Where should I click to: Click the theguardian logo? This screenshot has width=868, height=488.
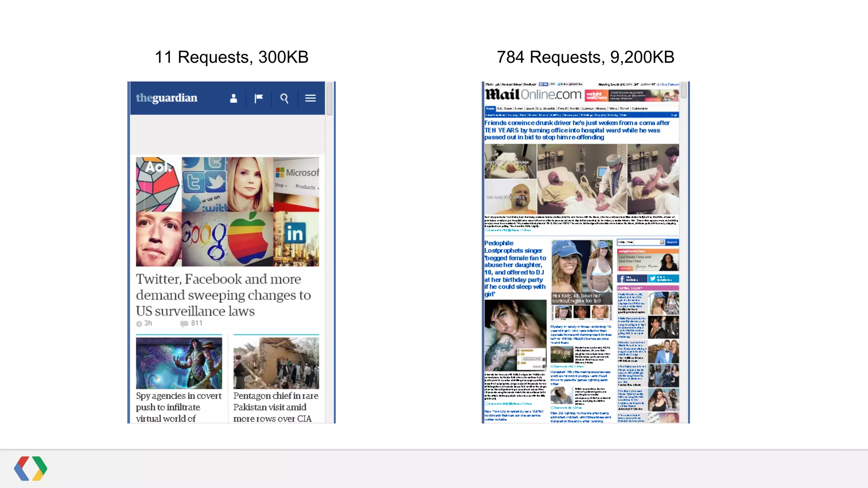pyautogui.click(x=167, y=98)
